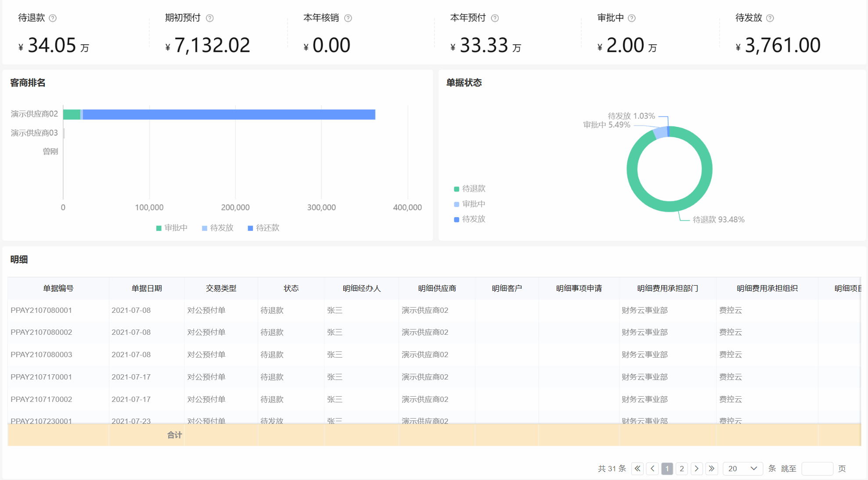Toggle 待发放 legend in bar chart
868x480 pixels.
(217, 228)
